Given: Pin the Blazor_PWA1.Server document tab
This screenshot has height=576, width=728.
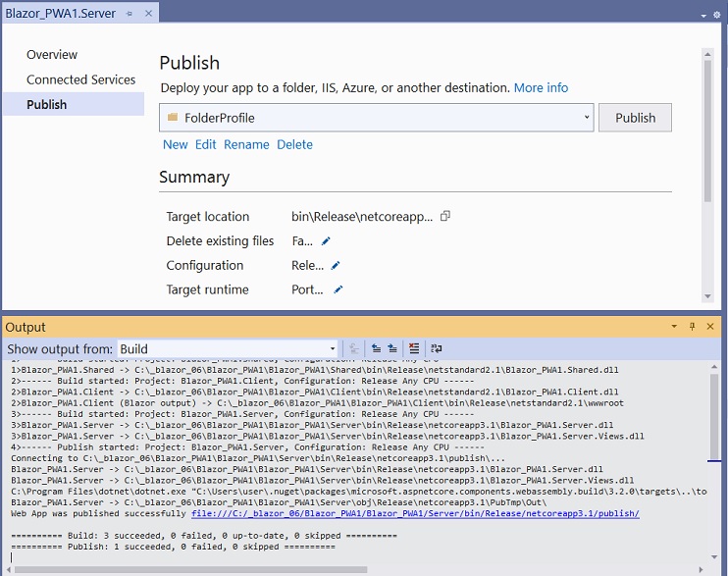Looking at the screenshot, I should click(x=130, y=14).
